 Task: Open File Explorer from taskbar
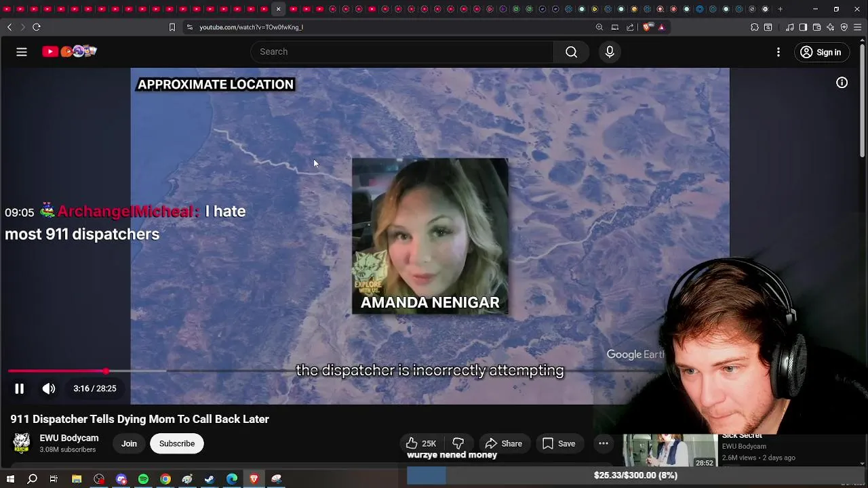pos(77,479)
